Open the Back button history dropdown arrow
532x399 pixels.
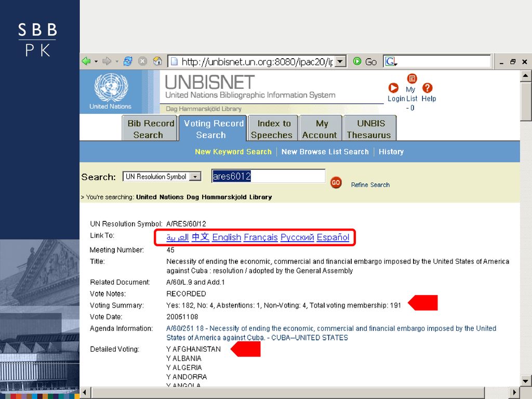click(x=96, y=61)
